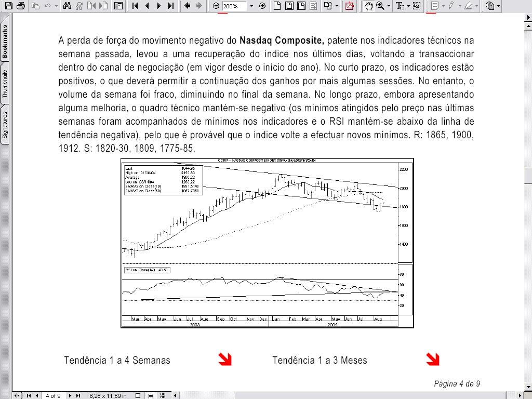Screen dimensions: 532x399
Task: Click the Zoom In plus button
Action: pos(262,6)
